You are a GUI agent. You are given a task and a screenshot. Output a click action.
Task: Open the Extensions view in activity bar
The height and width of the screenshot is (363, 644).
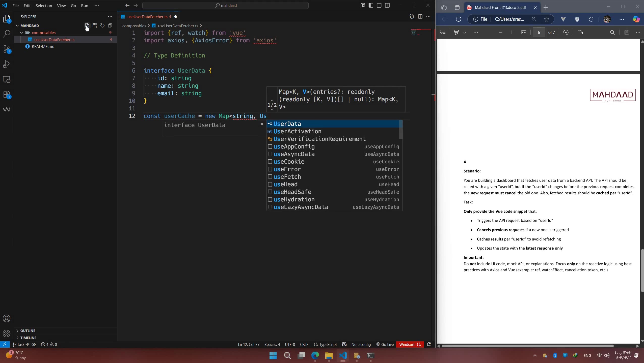click(x=7, y=95)
